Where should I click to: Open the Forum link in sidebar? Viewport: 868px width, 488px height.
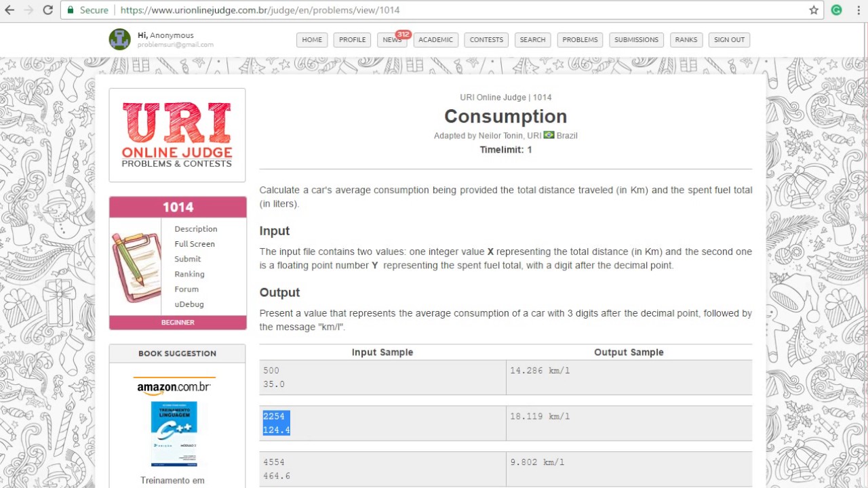point(186,289)
